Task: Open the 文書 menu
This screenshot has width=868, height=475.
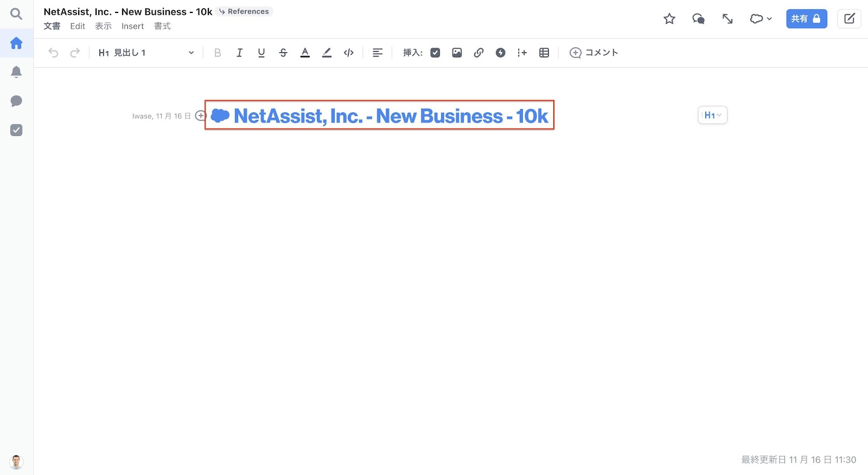Action: 52,26
